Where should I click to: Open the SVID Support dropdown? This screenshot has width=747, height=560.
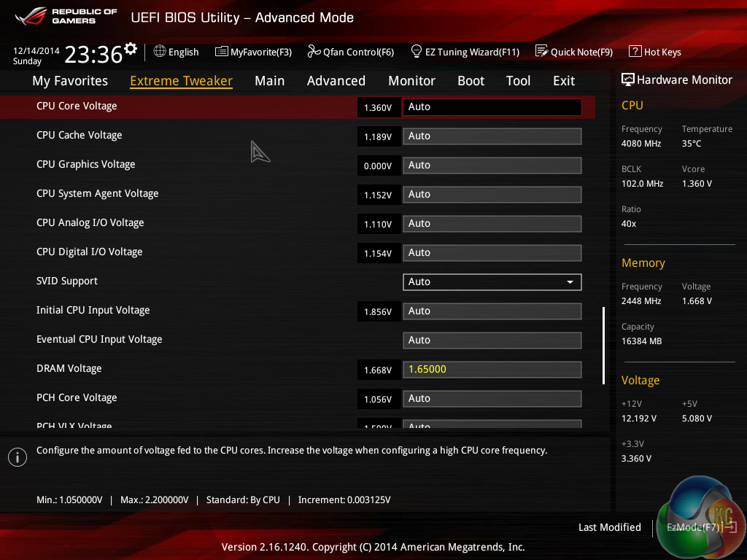pyautogui.click(x=492, y=282)
